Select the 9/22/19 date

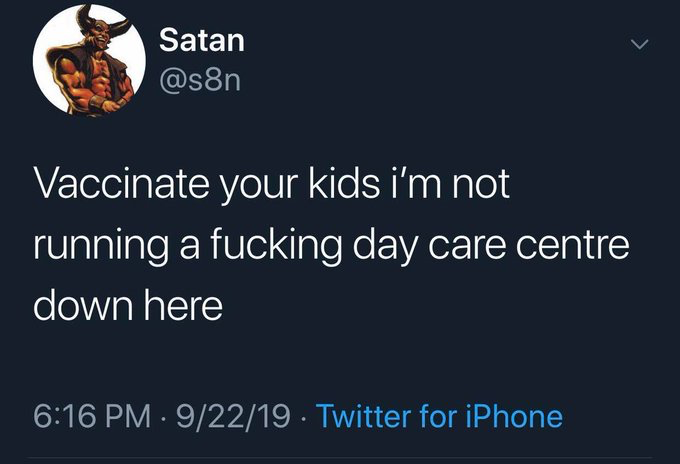coord(227,415)
